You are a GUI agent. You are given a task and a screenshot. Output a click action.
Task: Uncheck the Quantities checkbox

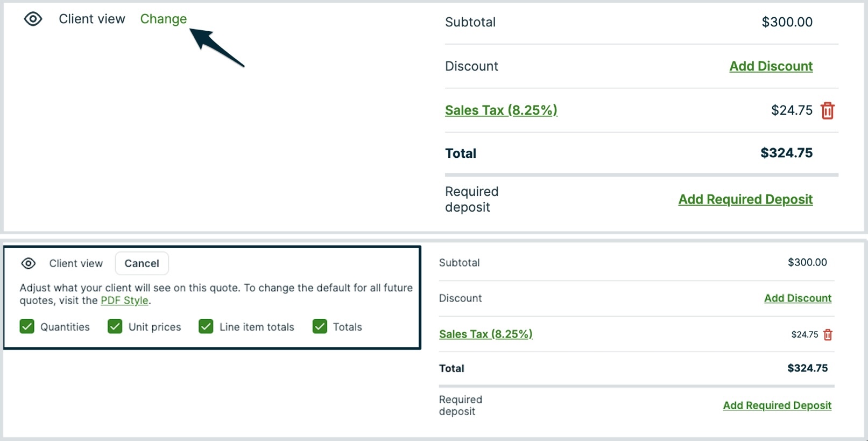click(x=27, y=327)
